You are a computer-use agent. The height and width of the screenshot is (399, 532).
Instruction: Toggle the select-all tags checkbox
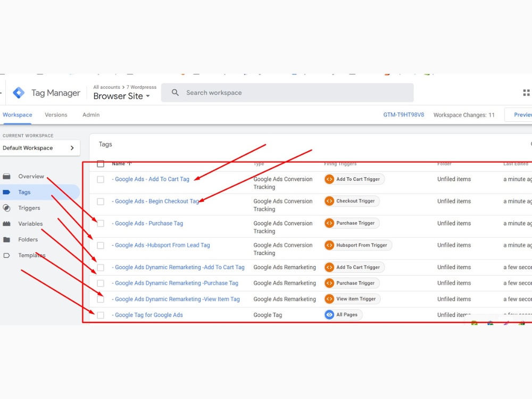(x=101, y=164)
